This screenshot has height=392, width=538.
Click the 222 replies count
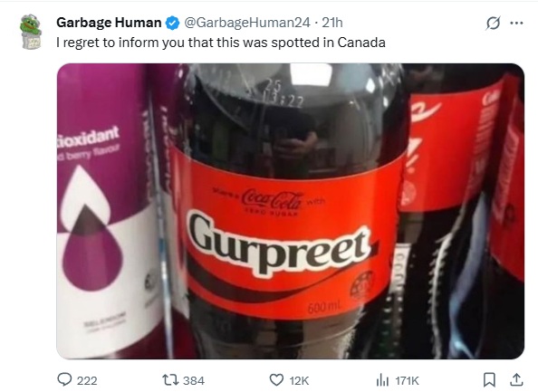[87, 380]
